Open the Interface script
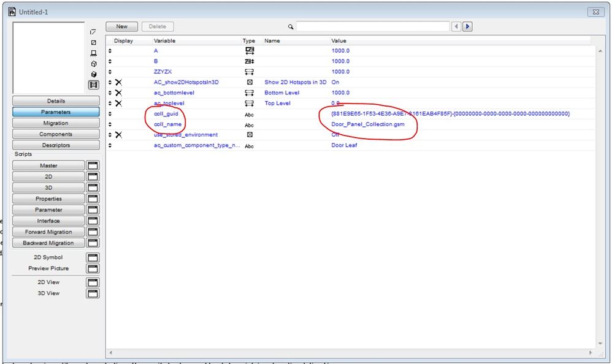 (x=48, y=221)
